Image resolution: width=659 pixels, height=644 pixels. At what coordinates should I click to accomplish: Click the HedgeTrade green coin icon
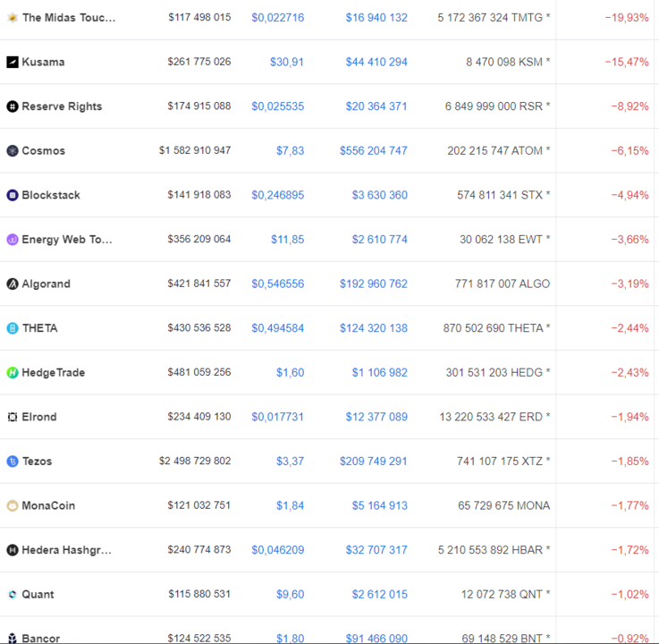tap(13, 372)
